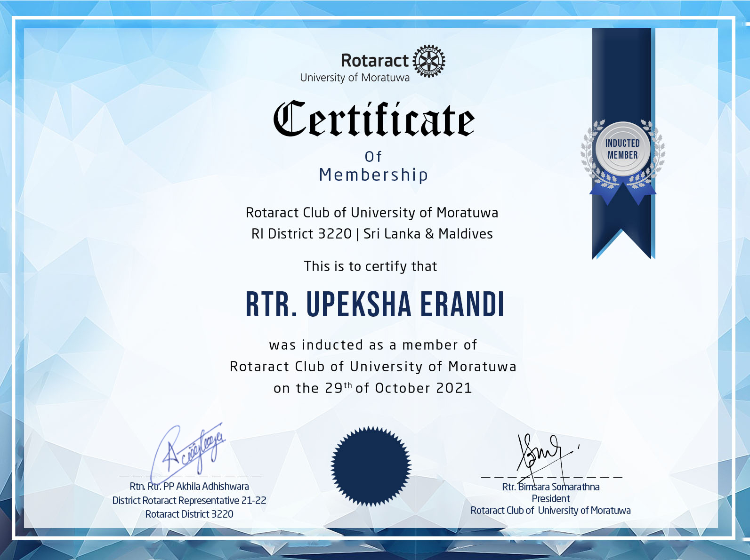Click the dark blue starburst seal
Viewport: 750px width, 560px height.
371,466
